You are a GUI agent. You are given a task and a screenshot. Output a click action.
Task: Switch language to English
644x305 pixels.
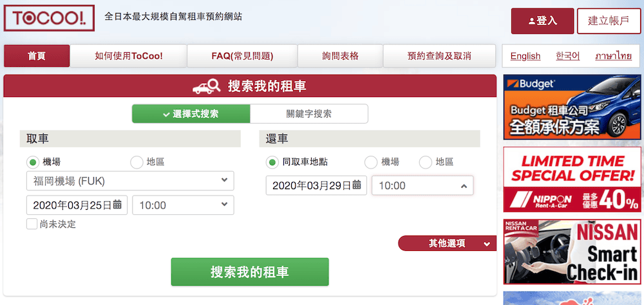525,56
